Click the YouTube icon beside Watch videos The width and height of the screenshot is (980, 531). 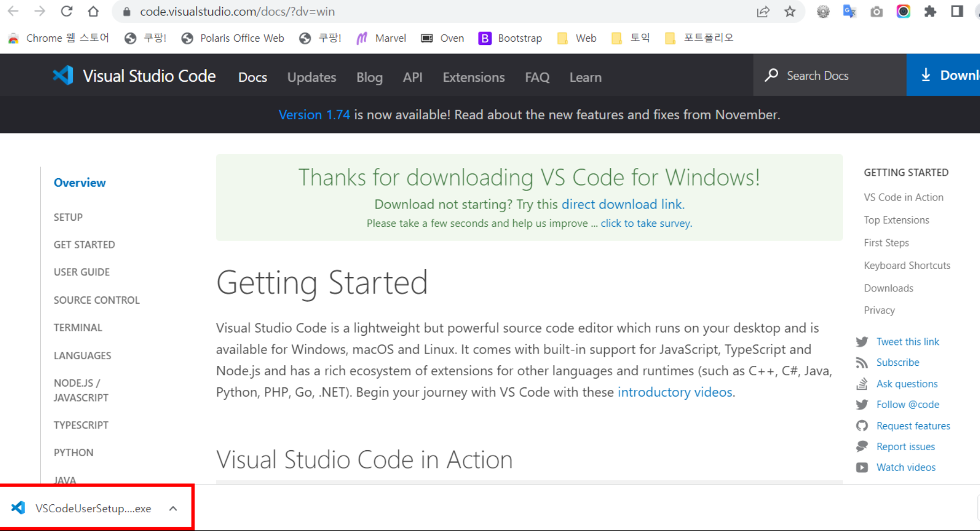pyautogui.click(x=862, y=467)
